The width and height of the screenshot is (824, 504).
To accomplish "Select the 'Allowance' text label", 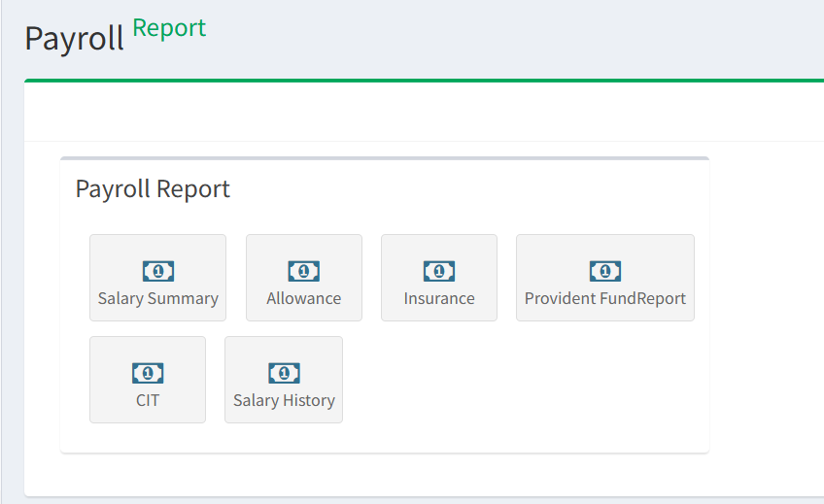I will click(304, 299).
